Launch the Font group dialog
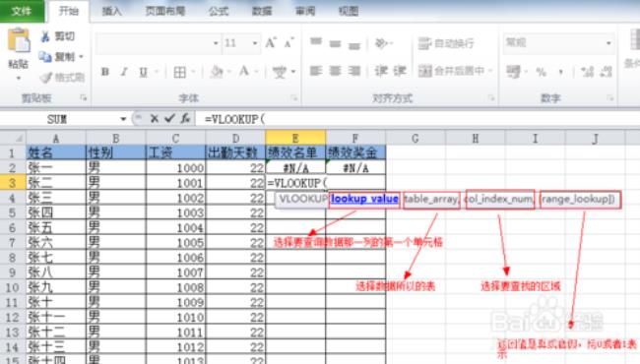640x364 pixels. click(x=293, y=98)
